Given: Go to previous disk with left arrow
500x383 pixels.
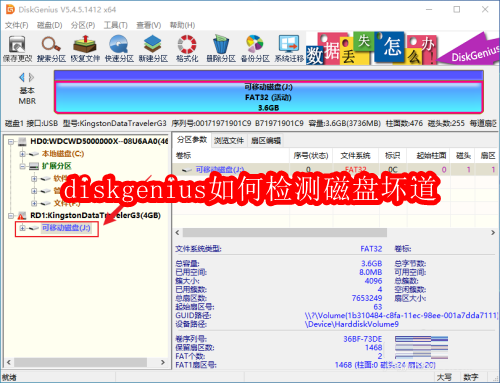Looking at the screenshot, I should (x=22, y=77).
